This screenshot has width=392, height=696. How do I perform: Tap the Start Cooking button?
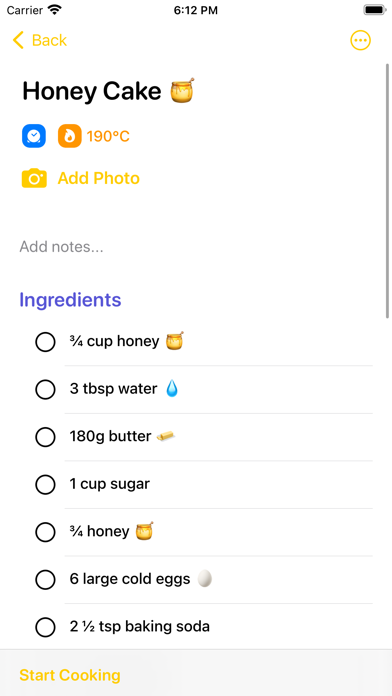[x=70, y=675]
